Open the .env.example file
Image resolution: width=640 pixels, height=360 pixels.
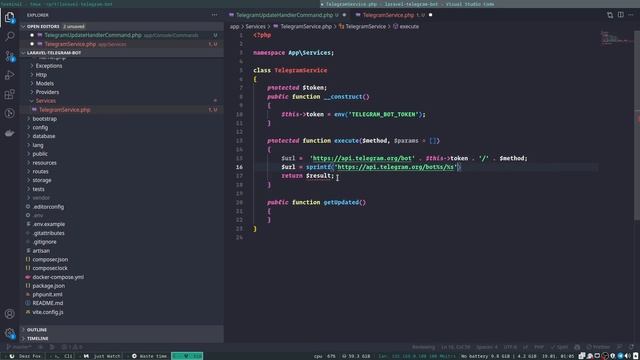coord(49,224)
